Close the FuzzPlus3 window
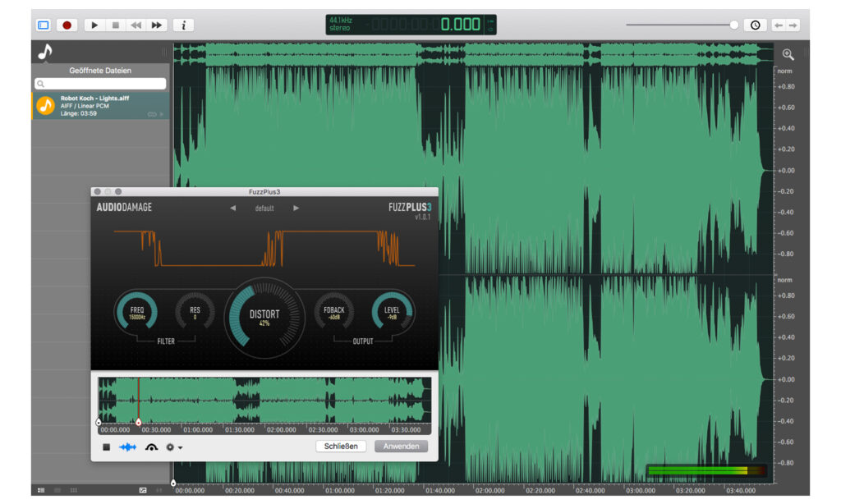Screen dimensions: 841x504 tap(97, 191)
